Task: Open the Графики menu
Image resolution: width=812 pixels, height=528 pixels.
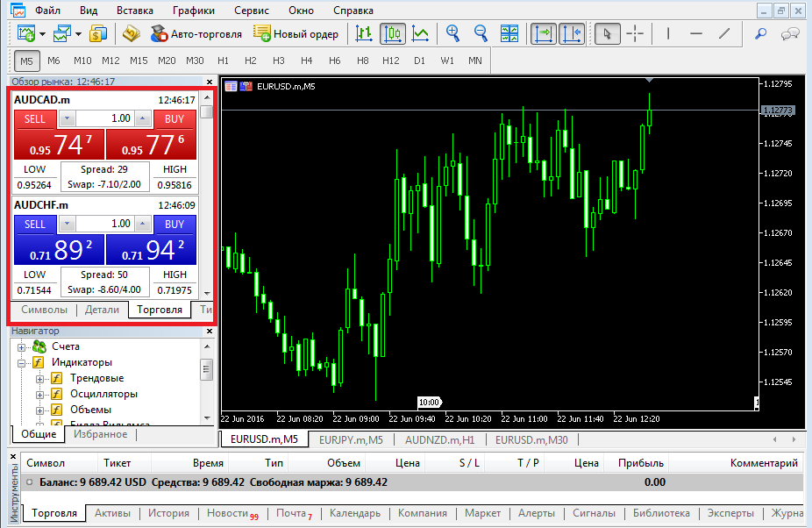Action: click(x=193, y=11)
